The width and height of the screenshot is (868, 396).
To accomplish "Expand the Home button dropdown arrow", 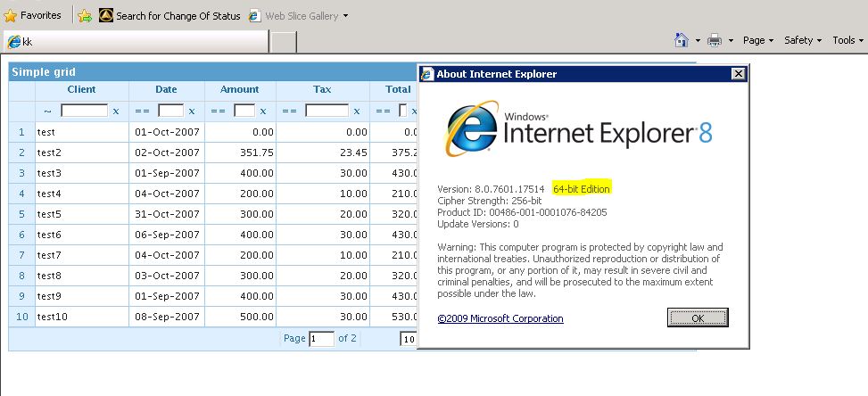I will coord(698,40).
